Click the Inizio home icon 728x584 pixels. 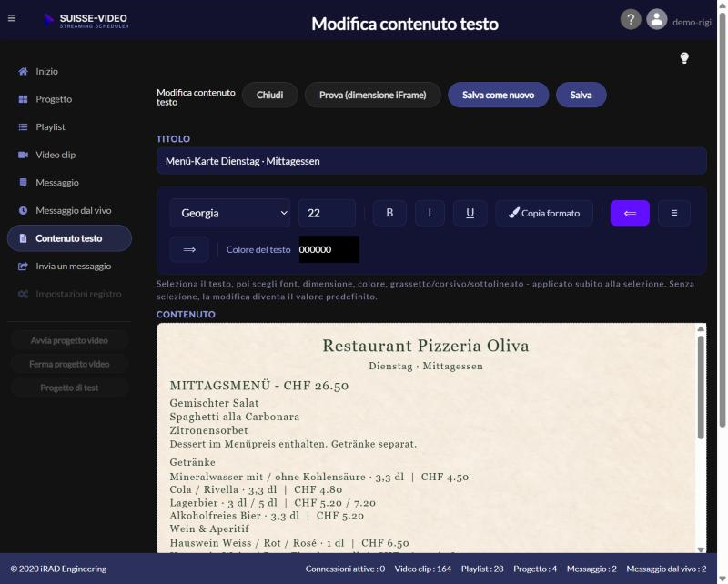[23, 72]
